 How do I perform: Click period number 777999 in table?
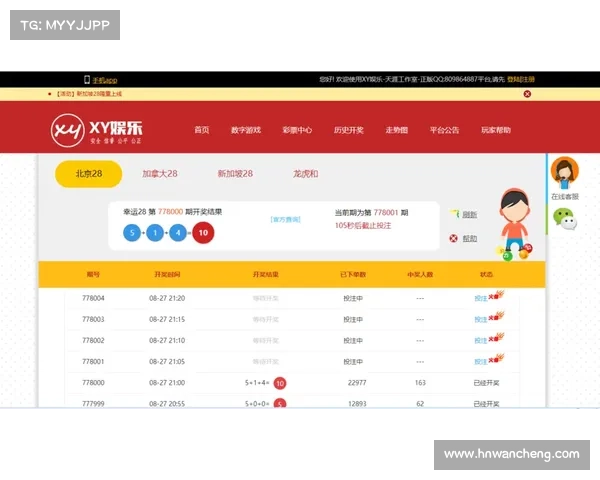93,403
